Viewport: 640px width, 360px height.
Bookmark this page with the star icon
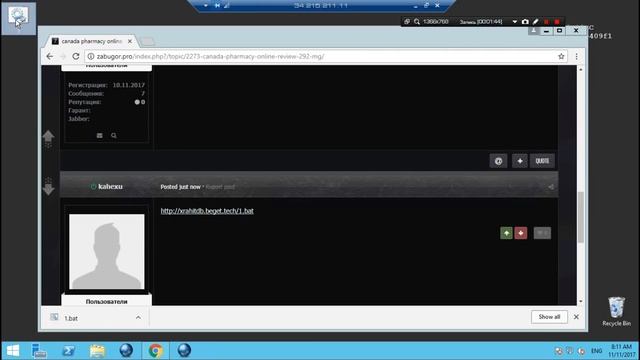561,56
